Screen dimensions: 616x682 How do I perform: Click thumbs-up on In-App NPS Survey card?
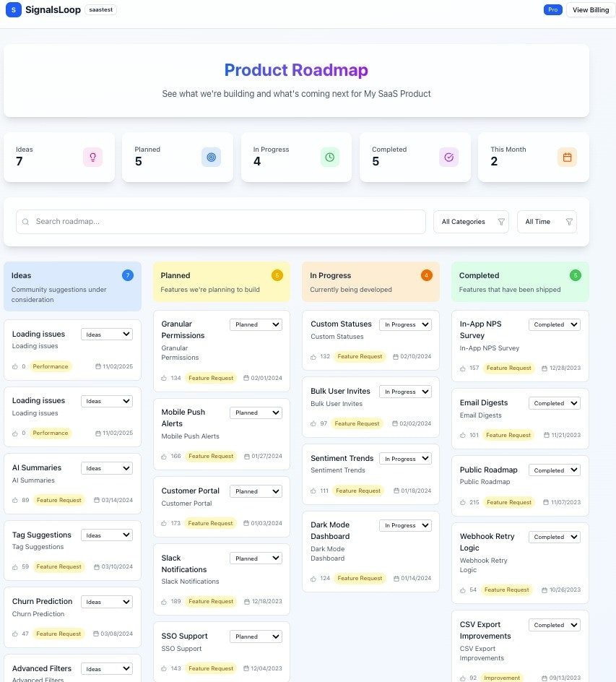pos(464,368)
